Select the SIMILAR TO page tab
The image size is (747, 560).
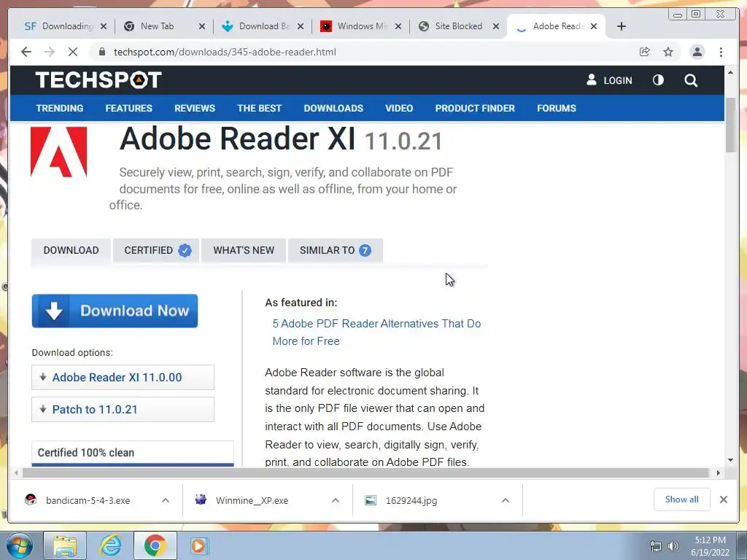pyautogui.click(x=336, y=251)
